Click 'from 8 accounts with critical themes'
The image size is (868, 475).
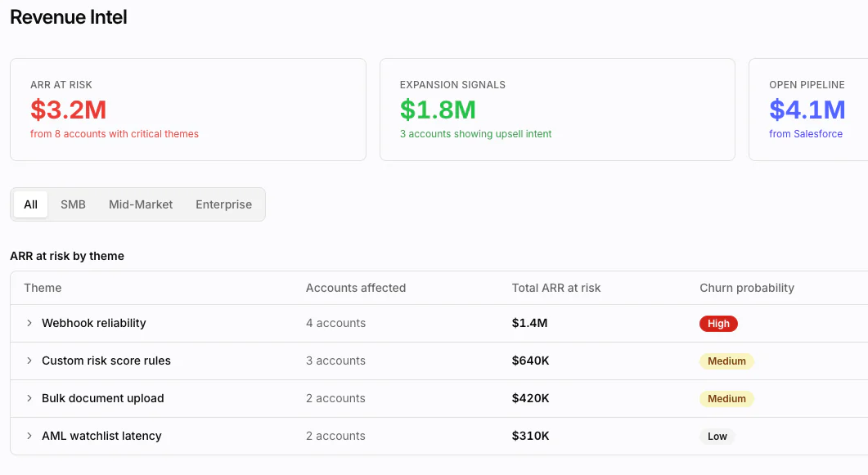(x=114, y=134)
